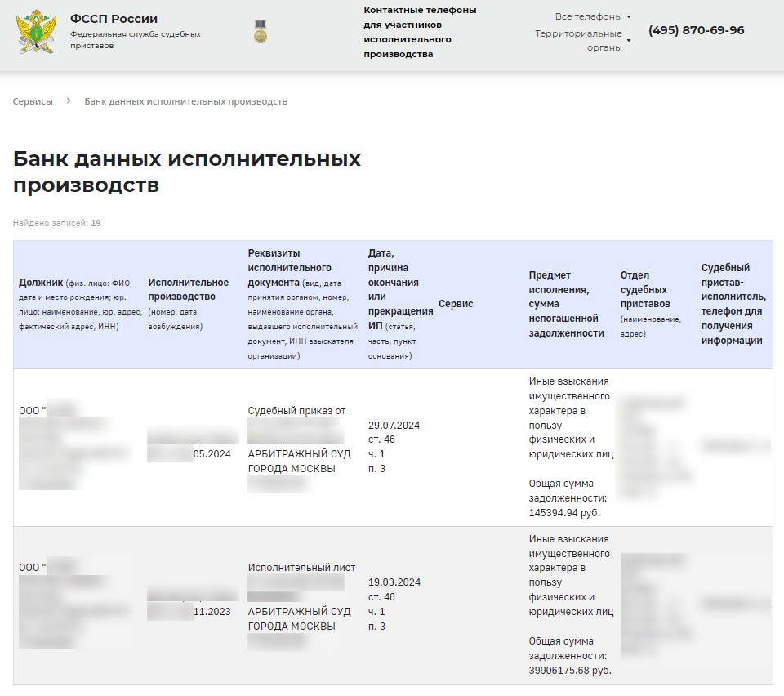784x696 pixels.
Task: Click Судебный пристав-исполнитель column header
Action: [733, 304]
